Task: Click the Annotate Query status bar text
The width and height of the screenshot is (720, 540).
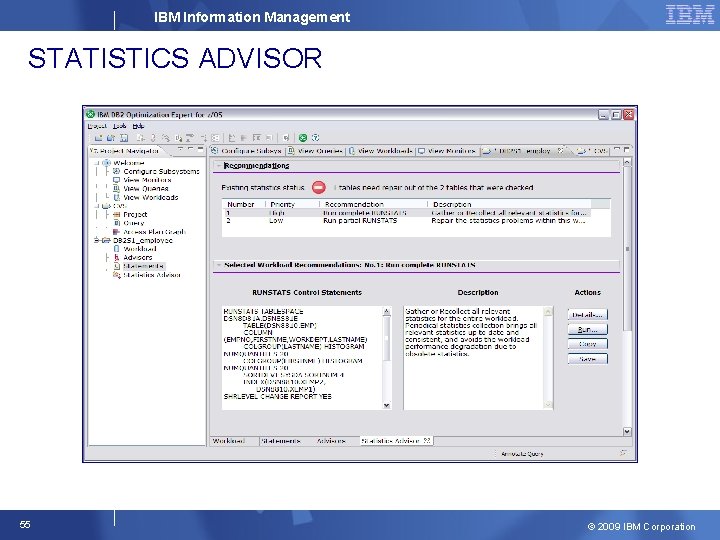Action: point(522,454)
